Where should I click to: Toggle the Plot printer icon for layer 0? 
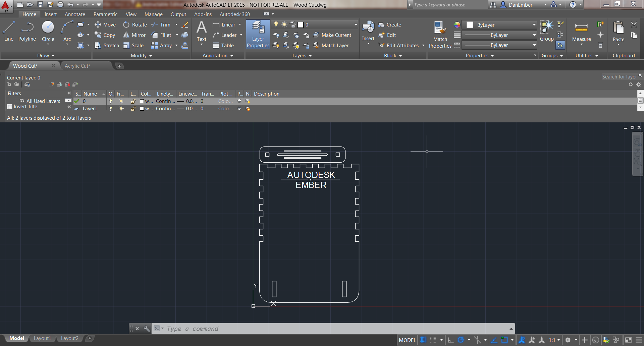pyautogui.click(x=239, y=101)
